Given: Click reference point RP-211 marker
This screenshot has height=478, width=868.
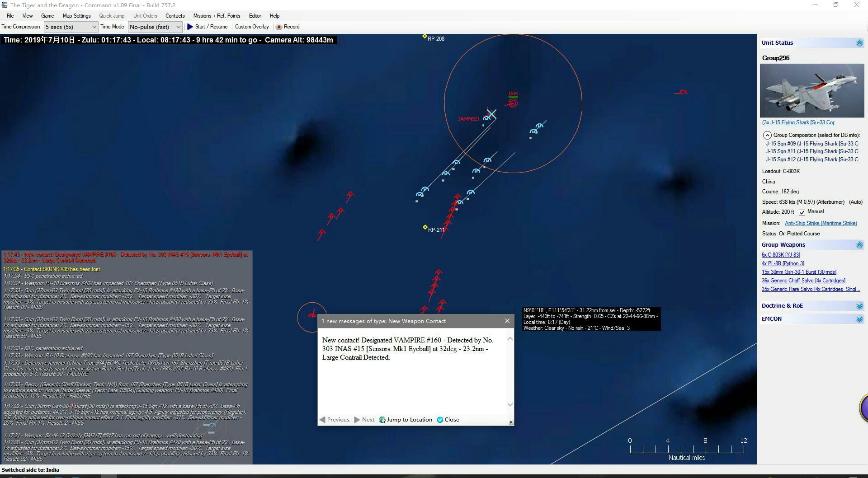Looking at the screenshot, I should point(425,227).
